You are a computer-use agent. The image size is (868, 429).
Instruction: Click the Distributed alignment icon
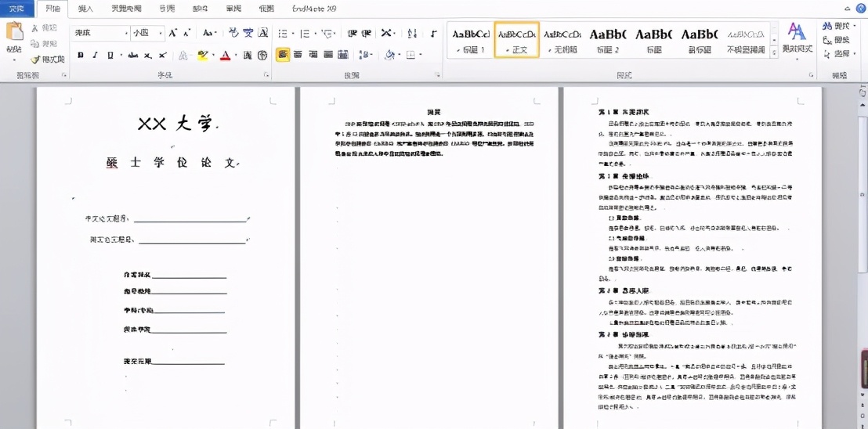point(343,55)
